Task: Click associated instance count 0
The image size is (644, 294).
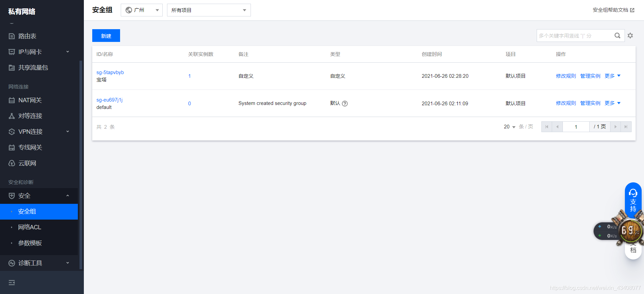Action: [x=190, y=104]
